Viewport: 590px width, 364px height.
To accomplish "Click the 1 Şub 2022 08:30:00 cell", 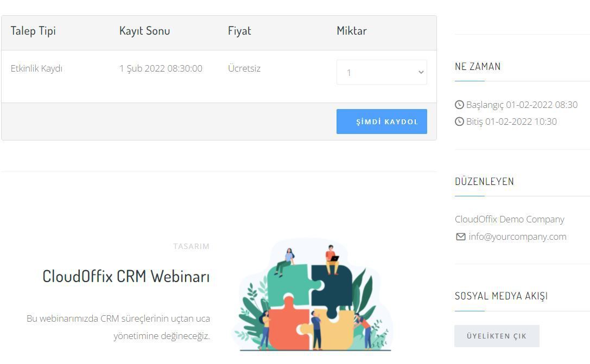I will (161, 68).
